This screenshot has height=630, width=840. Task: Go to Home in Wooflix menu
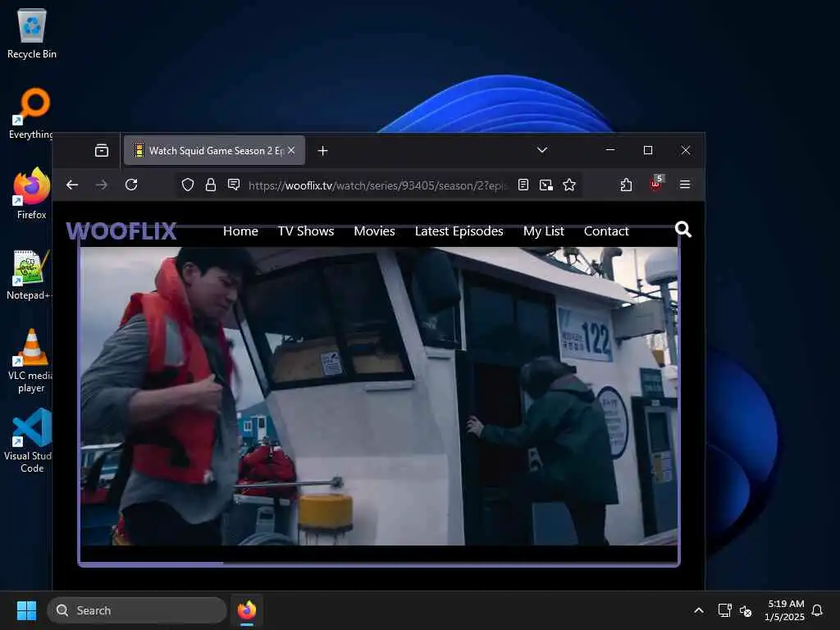pos(240,231)
